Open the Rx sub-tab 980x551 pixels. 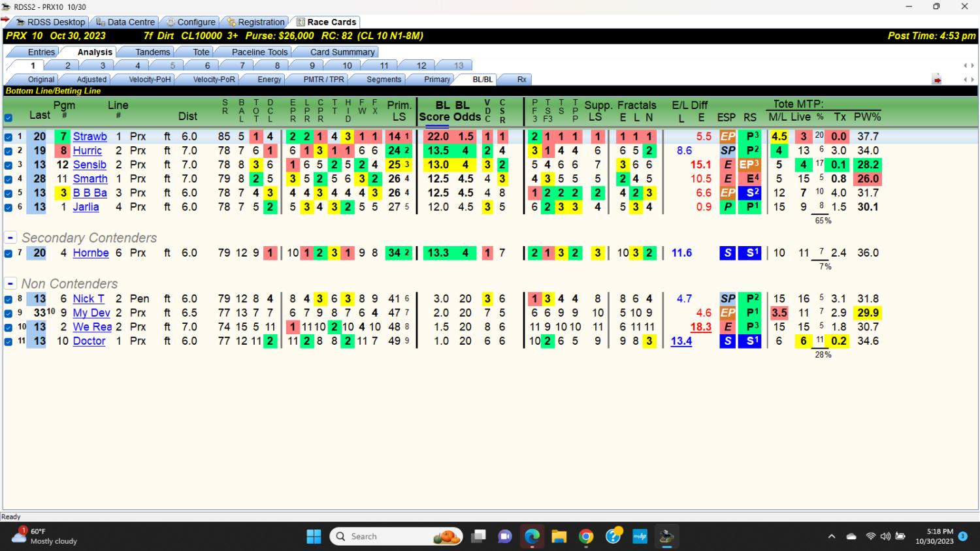[x=521, y=80]
